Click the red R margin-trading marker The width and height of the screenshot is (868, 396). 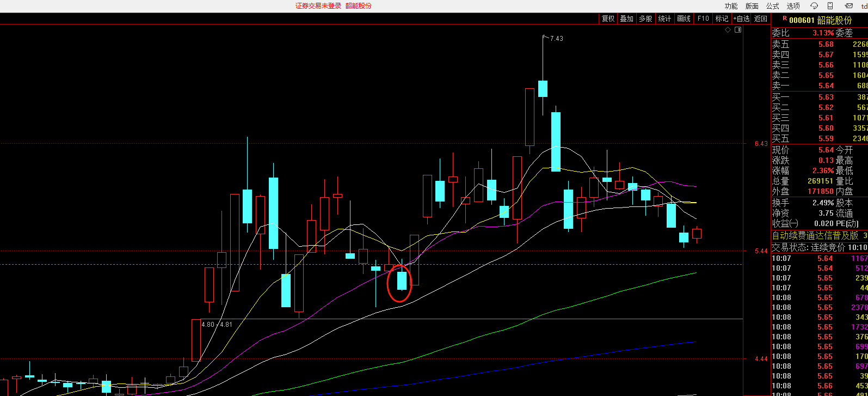coord(784,20)
